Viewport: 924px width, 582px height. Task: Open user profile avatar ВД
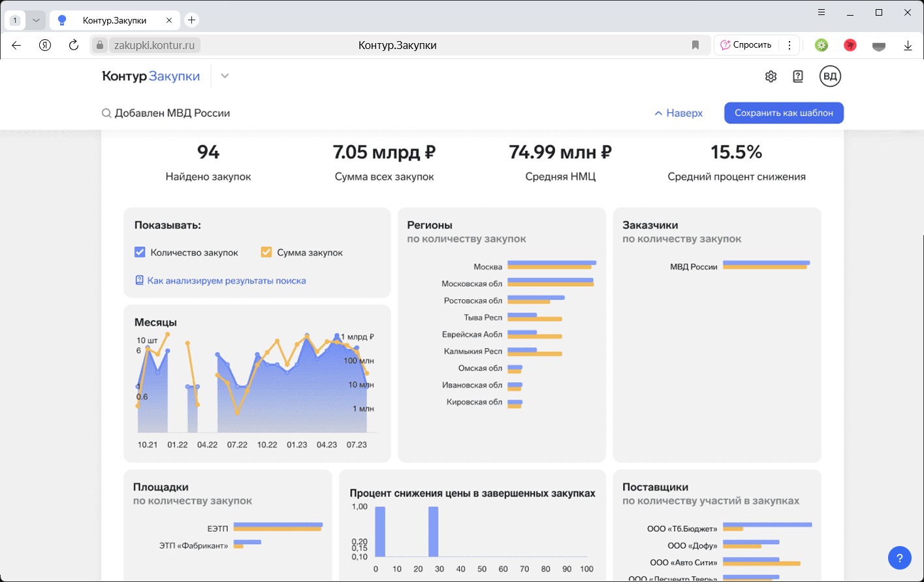[830, 76]
